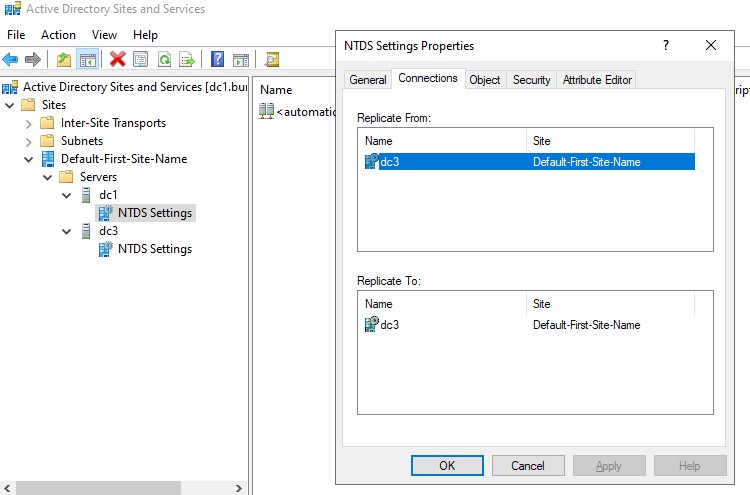Screen dimensions: 750x495
Task: Click the tree scrollbar right arrow
Action: point(239,488)
